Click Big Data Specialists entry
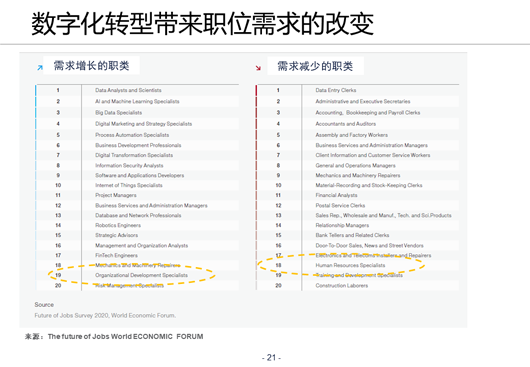 [x=118, y=113]
